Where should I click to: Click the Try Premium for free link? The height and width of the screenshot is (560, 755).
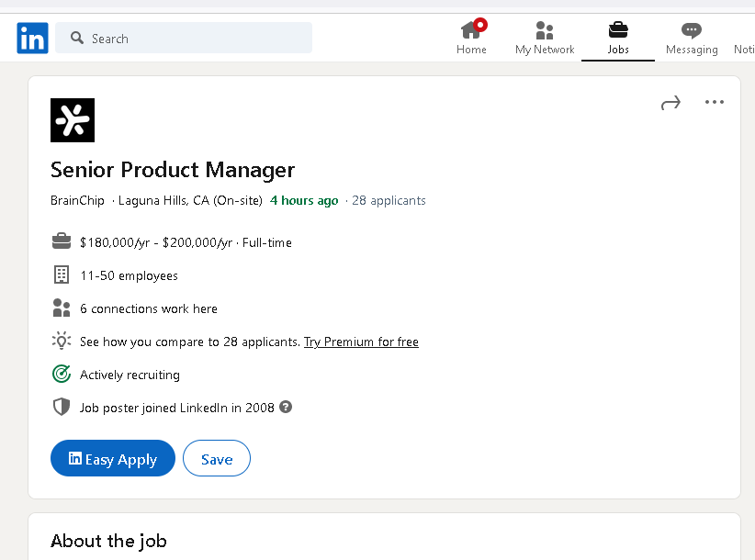coord(361,342)
